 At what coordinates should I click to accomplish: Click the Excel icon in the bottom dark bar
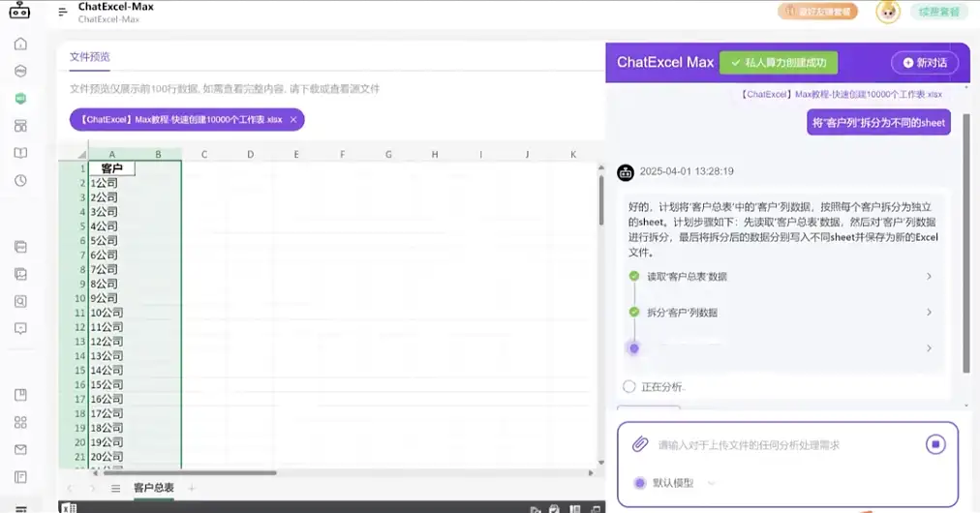point(68,507)
